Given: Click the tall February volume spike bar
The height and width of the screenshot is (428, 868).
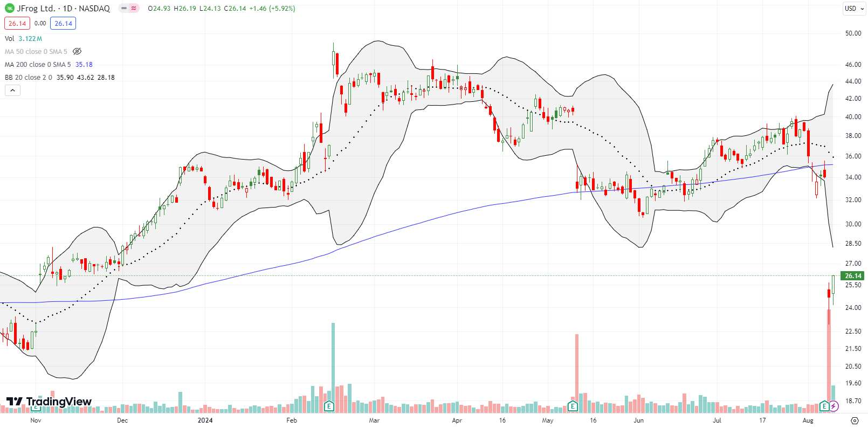Looking at the screenshot, I should pos(333,367).
